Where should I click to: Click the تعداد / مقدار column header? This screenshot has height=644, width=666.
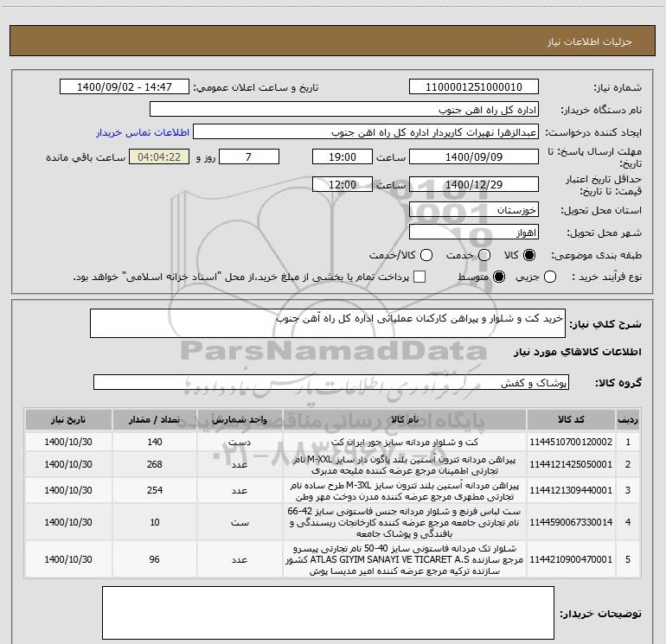(x=155, y=419)
